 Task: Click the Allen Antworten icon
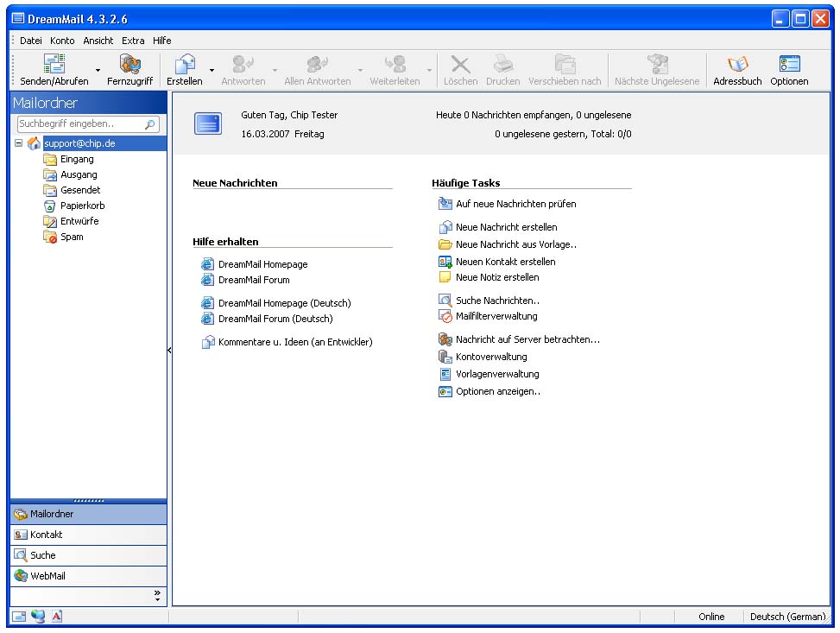(x=317, y=64)
